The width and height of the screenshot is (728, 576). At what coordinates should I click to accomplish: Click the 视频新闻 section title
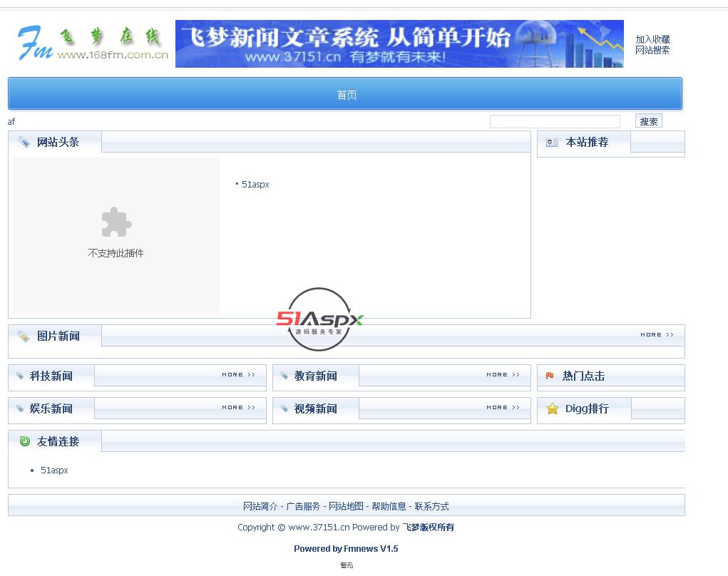tap(316, 409)
